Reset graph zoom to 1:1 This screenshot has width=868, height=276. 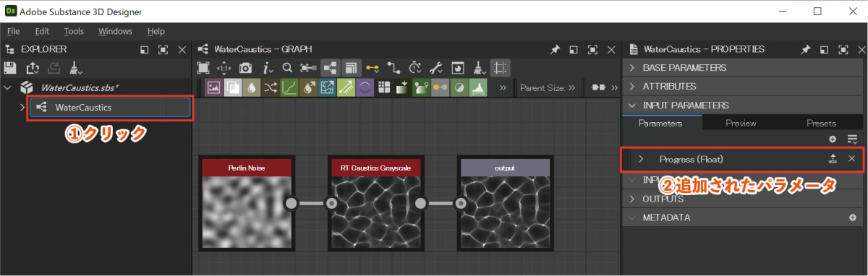224,68
